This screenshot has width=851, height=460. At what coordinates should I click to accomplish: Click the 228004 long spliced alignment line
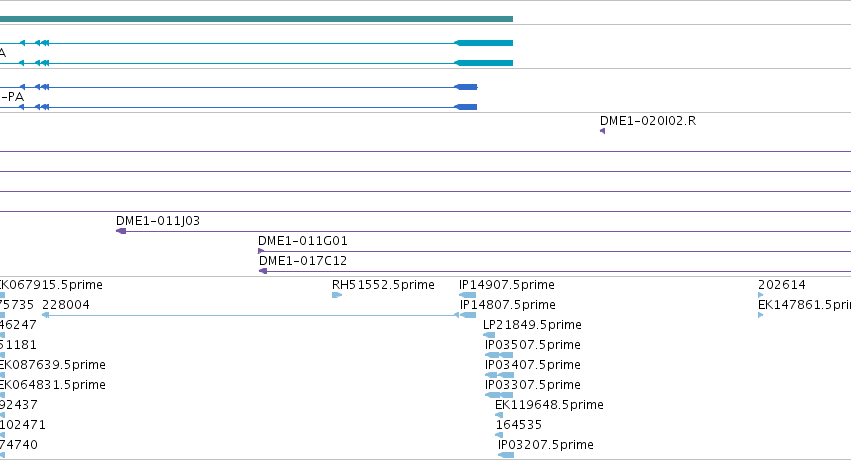point(250,315)
